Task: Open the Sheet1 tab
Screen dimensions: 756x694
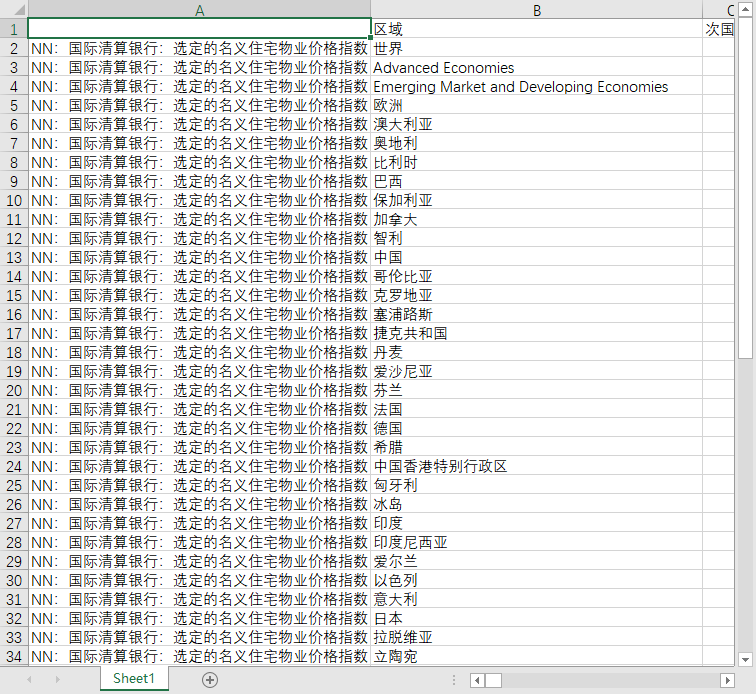Action: pyautogui.click(x=134, y=679)
